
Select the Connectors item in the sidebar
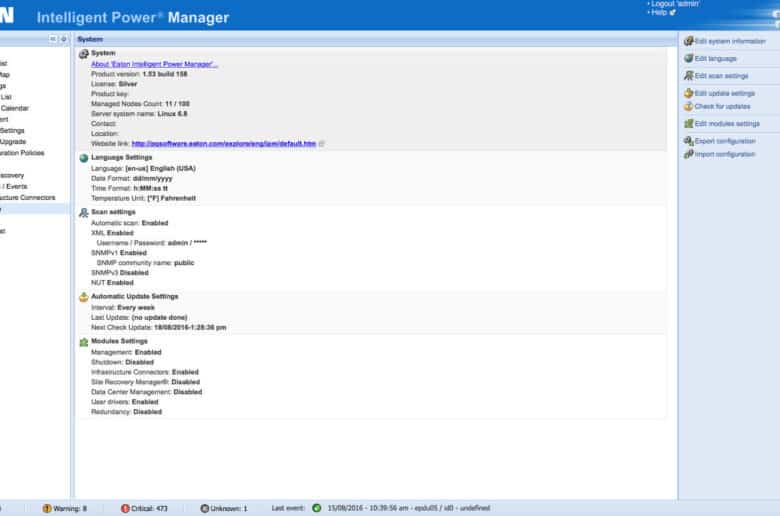(x=27, y=198)
